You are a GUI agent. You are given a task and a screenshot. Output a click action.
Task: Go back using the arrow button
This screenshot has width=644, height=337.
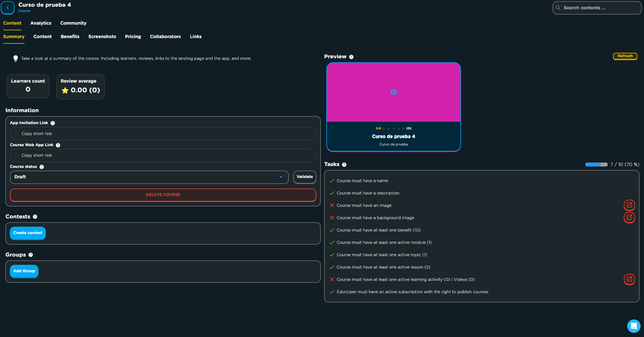(x=7, y=7)
